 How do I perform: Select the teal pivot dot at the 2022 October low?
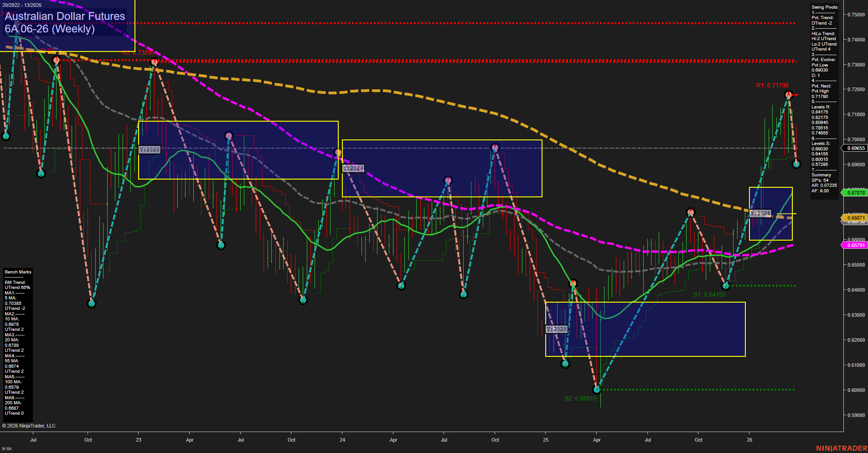point(91,304)
